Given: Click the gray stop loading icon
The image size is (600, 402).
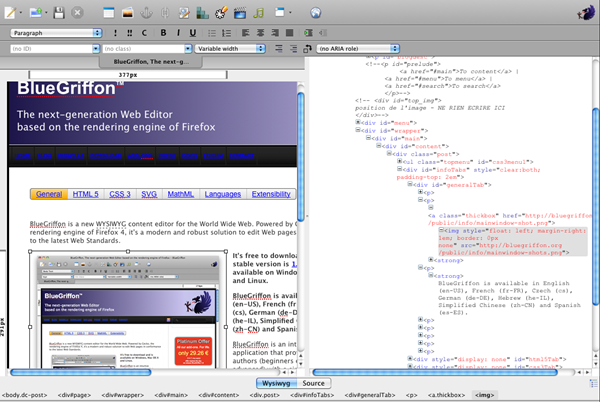Looking at the screenshot, I should pyautogui.click(x=77, y=13).
